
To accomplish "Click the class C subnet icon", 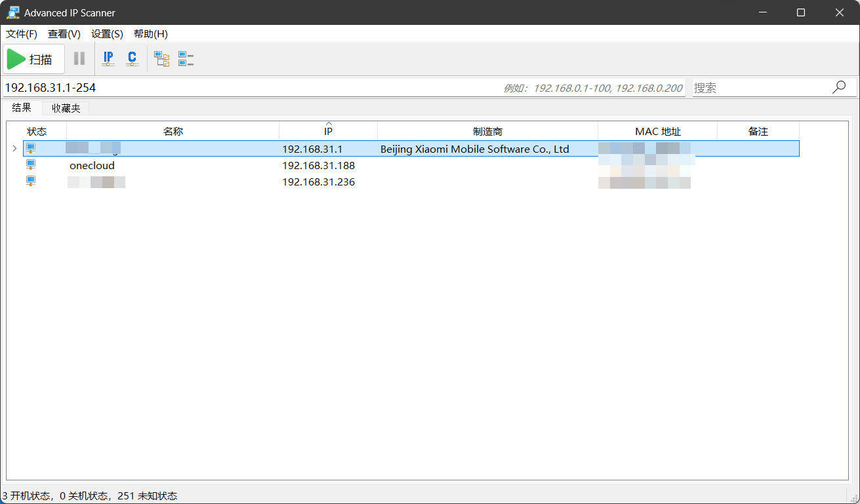I will pos(132,59).
